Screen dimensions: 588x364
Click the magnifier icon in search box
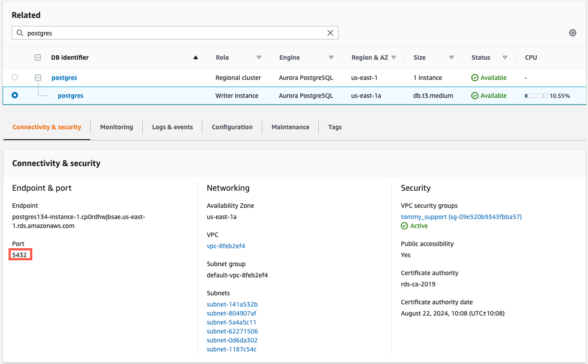pos(20,33)
